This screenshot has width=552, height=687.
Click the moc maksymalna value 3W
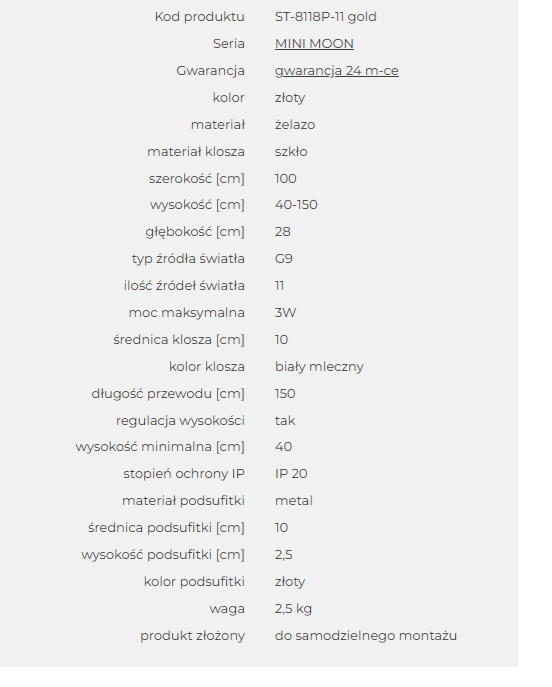285,313
